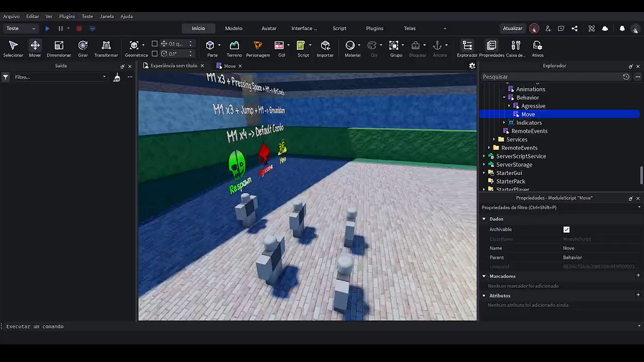Select the Animations tree item

[531, 89]
